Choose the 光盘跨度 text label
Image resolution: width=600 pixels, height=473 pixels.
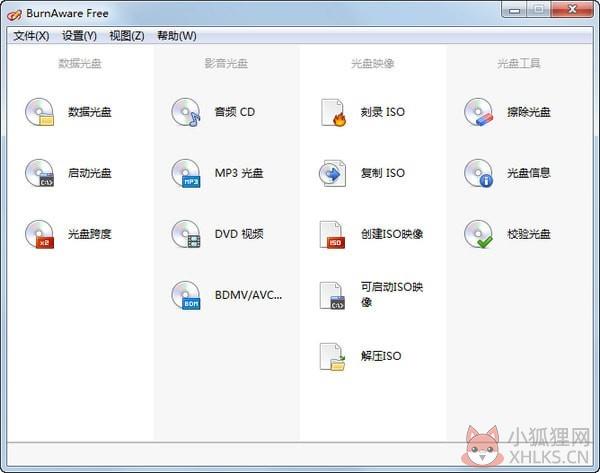[90, 234]
